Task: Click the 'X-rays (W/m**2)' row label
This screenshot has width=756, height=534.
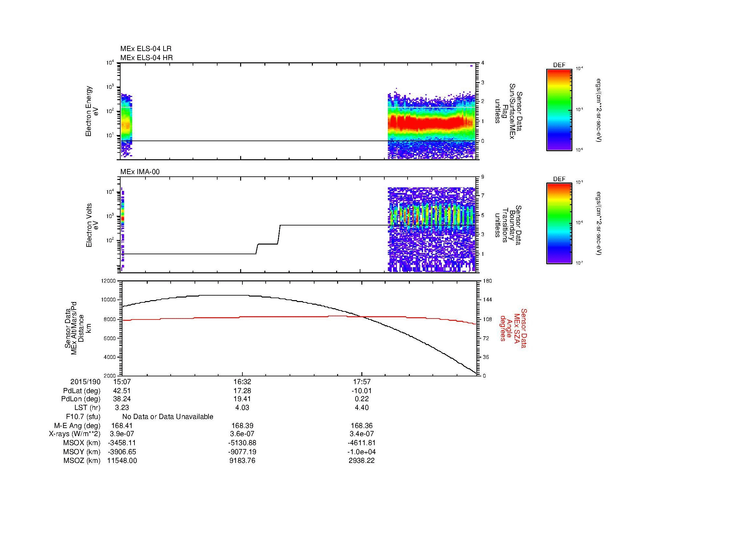Action: [x=75, y=434]
